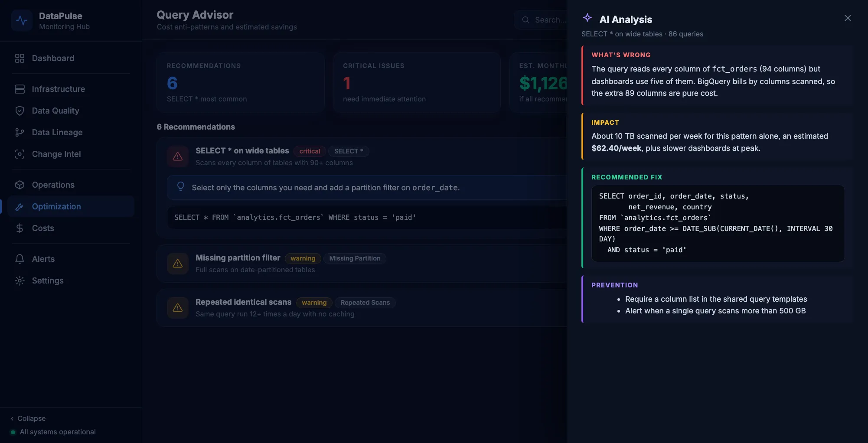Screen dimensions: 868x443
Task: Select Optimization in the sidebar
Action: tap(71, 206)
